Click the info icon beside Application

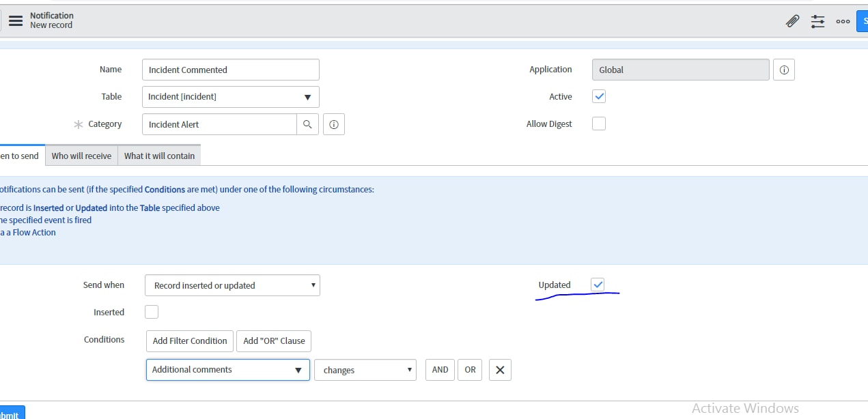(x=783, y=69)
